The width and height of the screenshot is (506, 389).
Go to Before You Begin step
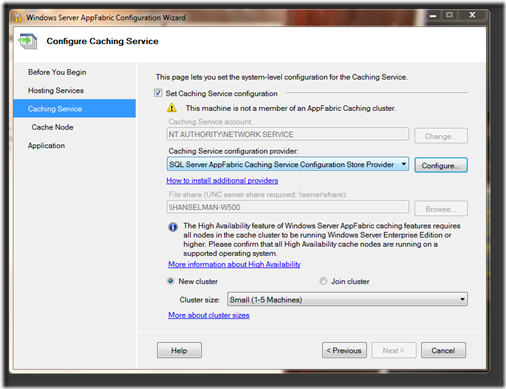tap(57, 72)
